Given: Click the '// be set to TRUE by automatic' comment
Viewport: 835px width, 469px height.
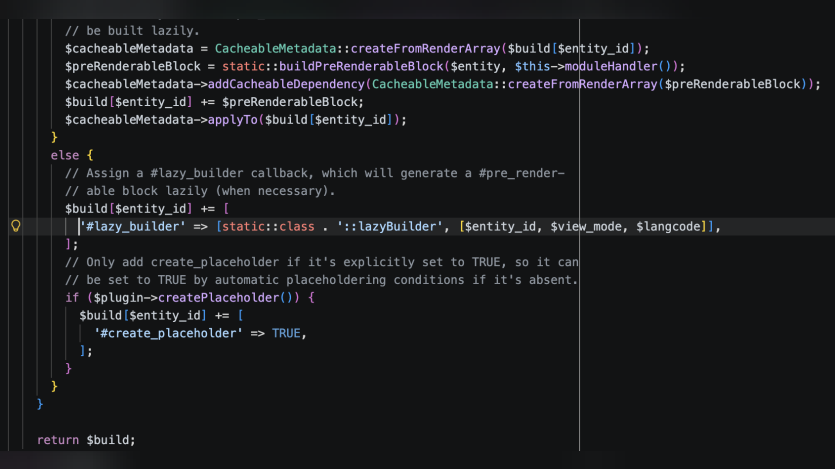Looking at the screenshot, I should pos(322,280).
